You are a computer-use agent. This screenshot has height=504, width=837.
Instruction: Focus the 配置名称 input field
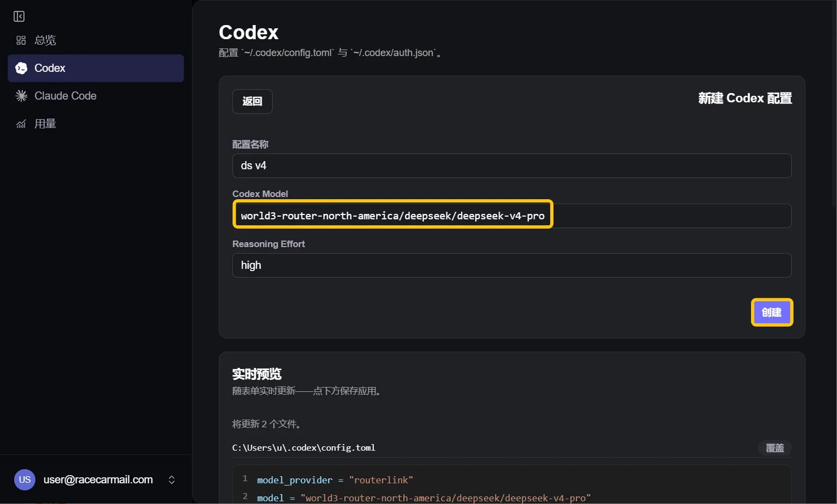(512, 165)
